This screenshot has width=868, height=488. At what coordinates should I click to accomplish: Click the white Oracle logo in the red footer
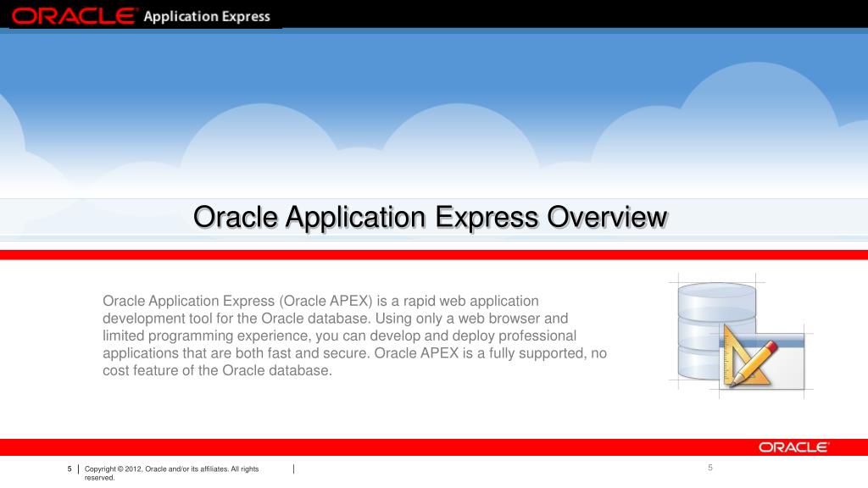793,447
